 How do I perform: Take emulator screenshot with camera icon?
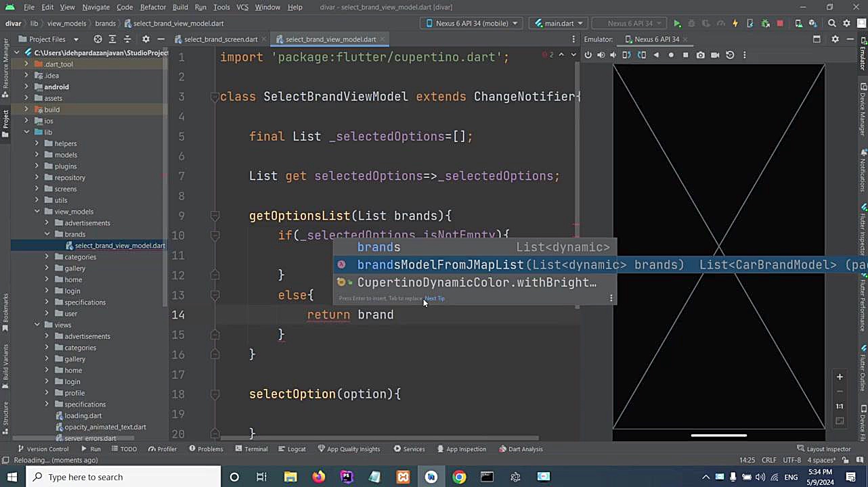click(701, 55)
